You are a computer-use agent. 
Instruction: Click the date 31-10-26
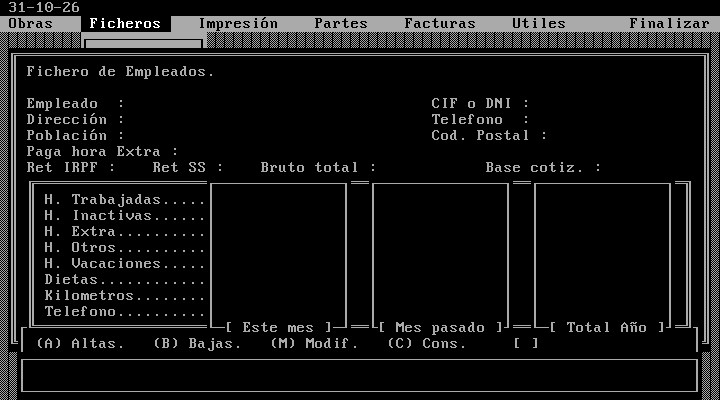tap(44, 7)
